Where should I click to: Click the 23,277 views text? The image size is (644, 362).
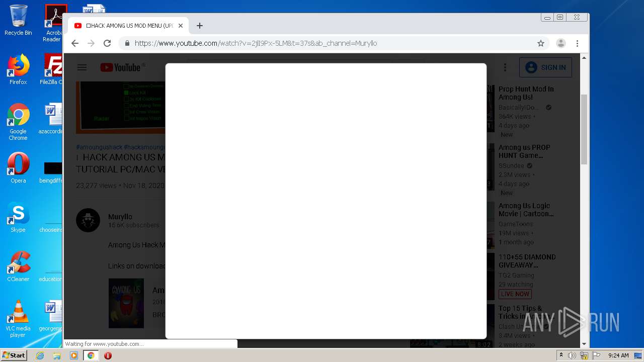(x=96, y=186)
